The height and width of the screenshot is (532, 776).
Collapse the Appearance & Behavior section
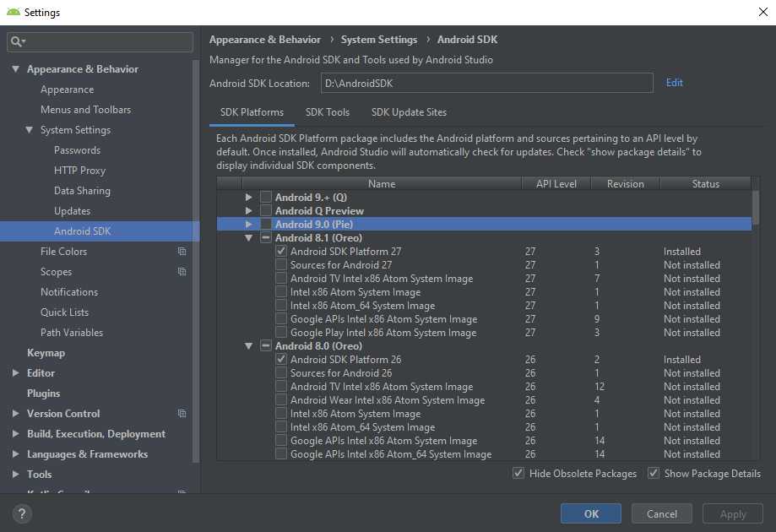pyautogui.click(x=16, y=68)
